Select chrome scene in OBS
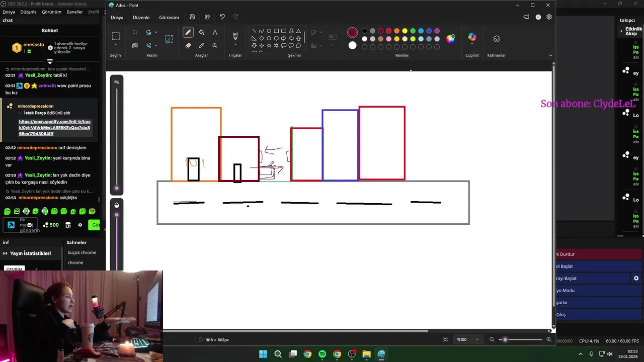This screenshot has height=362, width=644. [x=75, y=262]
